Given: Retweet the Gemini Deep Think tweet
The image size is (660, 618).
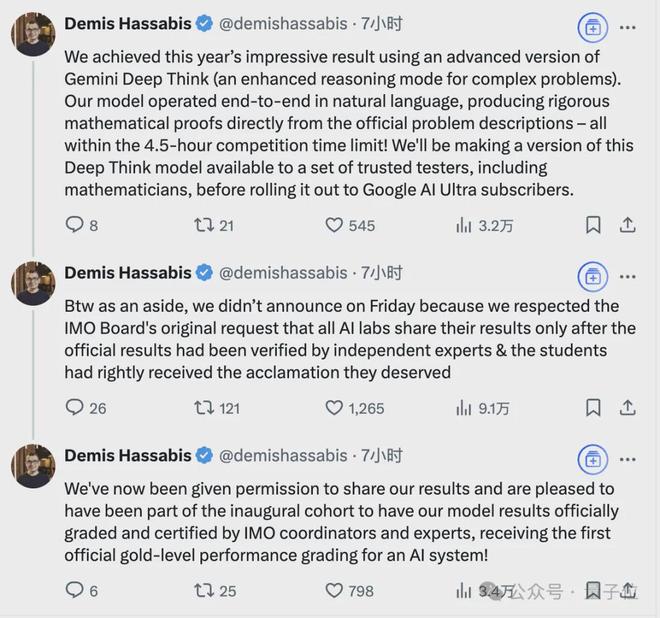Looking at the screenshot, I should (204, 225).
